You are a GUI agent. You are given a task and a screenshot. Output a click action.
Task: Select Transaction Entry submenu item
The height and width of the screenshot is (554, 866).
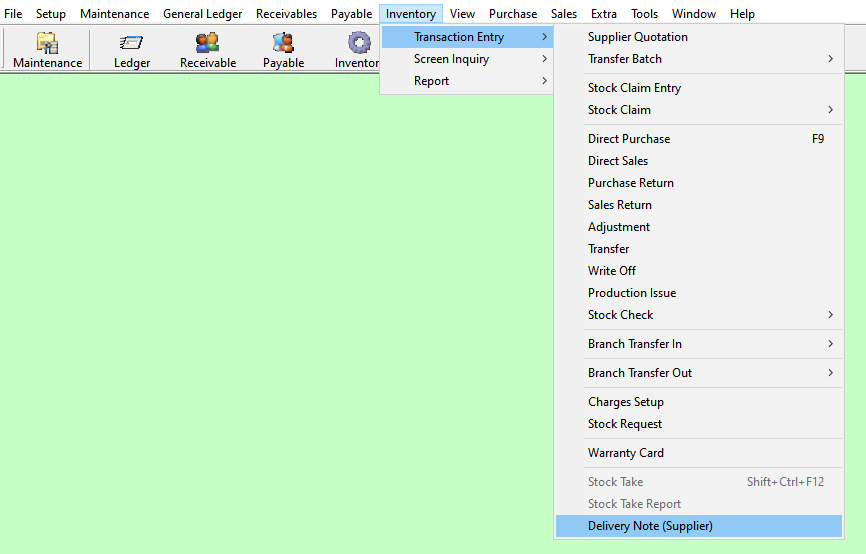point(467,37)
